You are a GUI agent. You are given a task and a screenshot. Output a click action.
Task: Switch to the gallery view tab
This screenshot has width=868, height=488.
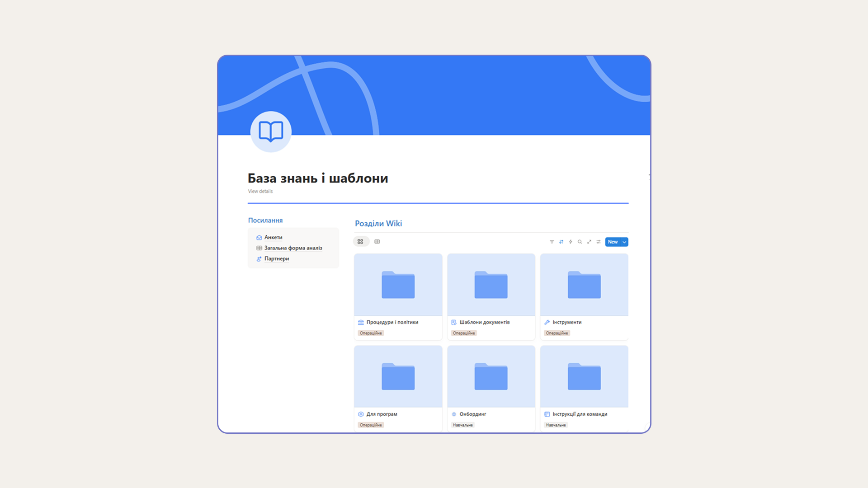tap(360, 242)
